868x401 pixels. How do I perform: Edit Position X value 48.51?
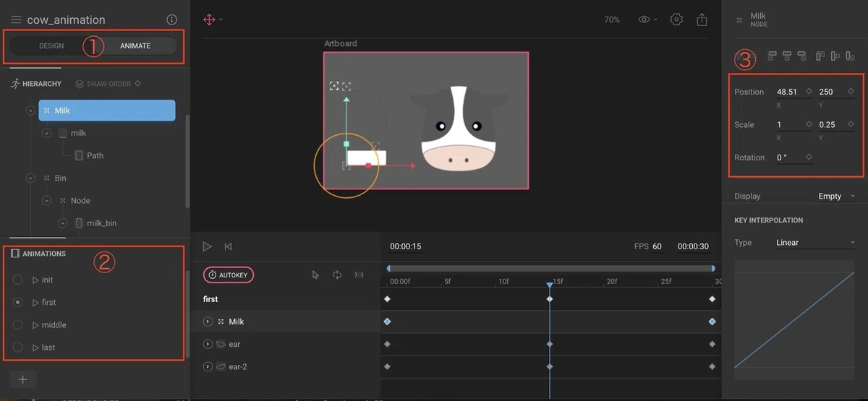tap(787, 92)
